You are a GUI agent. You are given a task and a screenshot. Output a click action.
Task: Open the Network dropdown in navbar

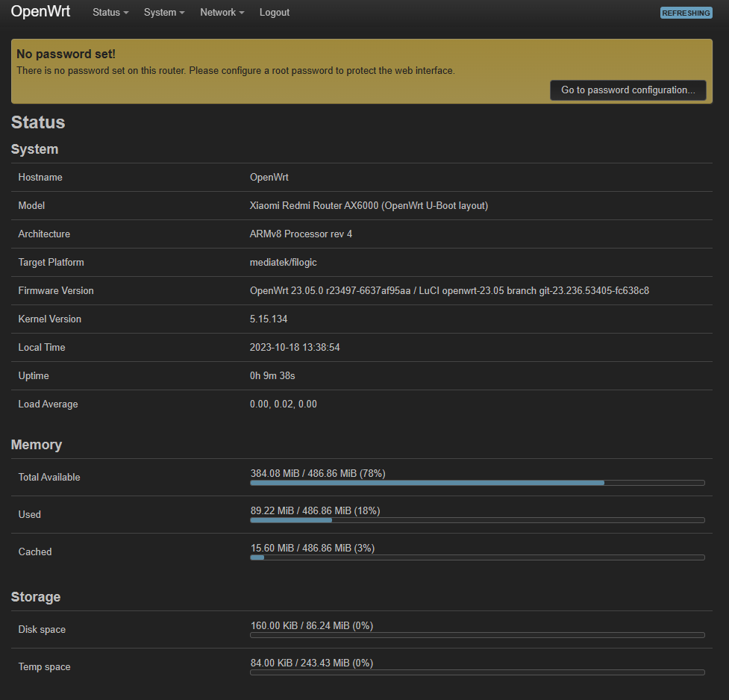[222, 13]
